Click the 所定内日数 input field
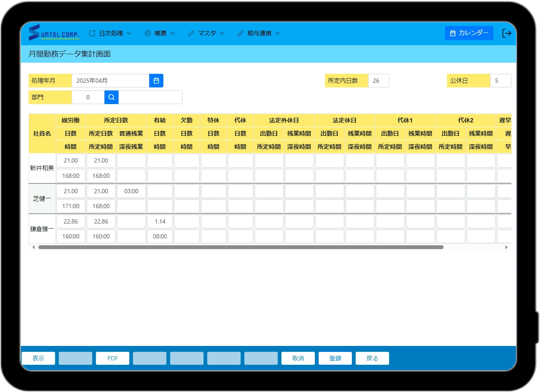 point(378,81)
